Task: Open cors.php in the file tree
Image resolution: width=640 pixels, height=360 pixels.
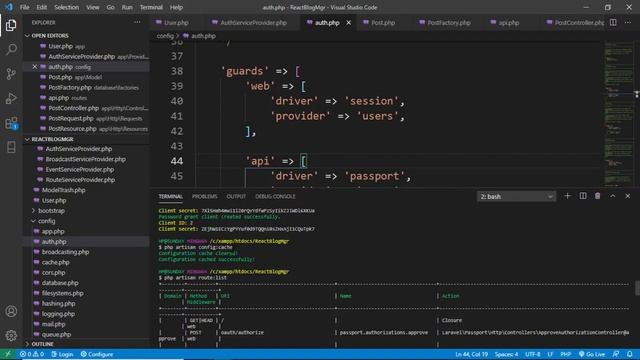Action: tap(53, 273)
